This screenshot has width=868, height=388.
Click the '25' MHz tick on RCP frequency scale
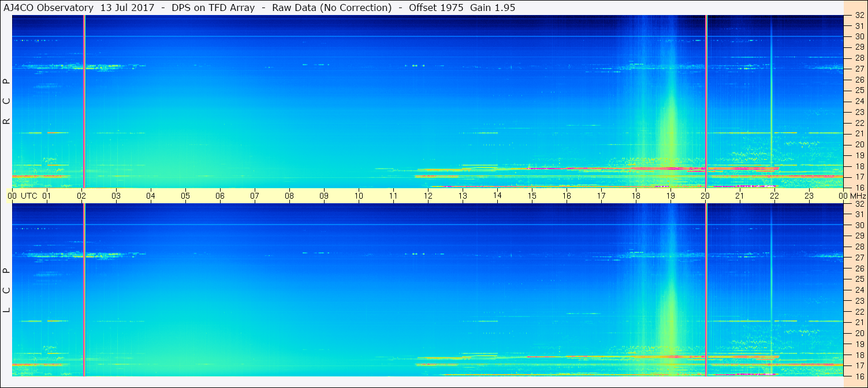[859, 90]
